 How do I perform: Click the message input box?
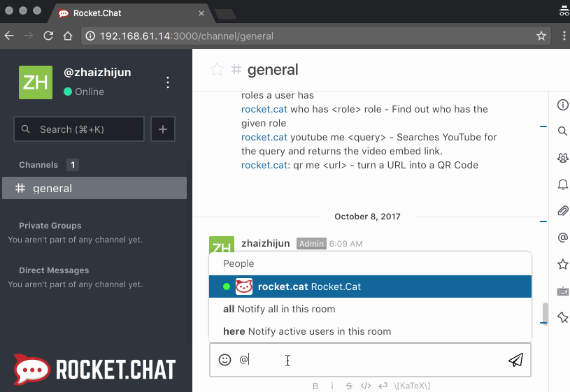pyautogui.click(x=370, y=360)
